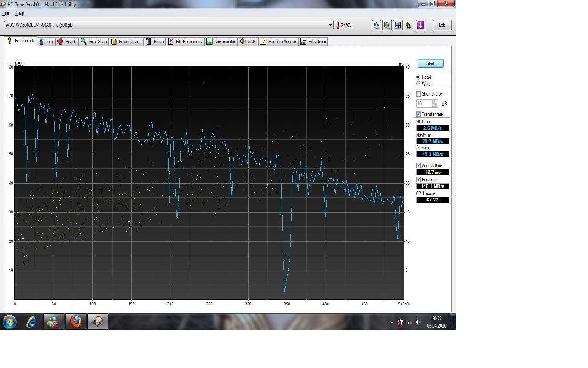Switch to the Health tab
The height and width of the screenshot is (368, 588).
tap(67, 41)
